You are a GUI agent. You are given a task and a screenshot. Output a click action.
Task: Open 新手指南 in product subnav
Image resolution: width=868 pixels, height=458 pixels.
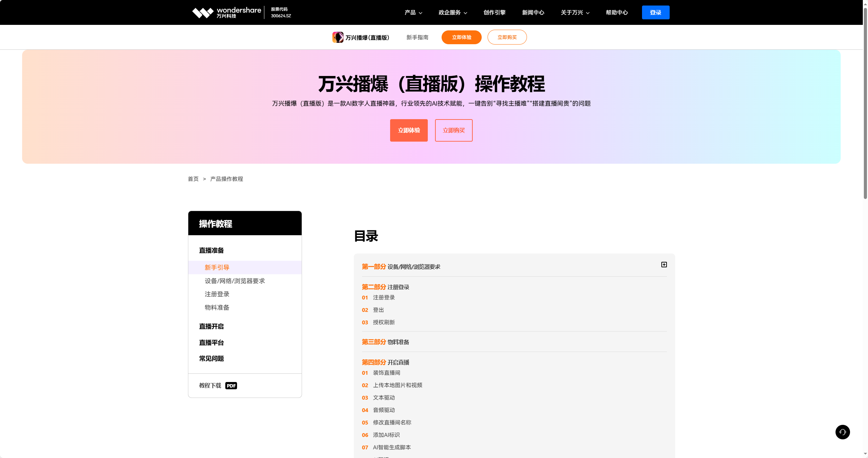pyautogui.click(x=417, y=37)
